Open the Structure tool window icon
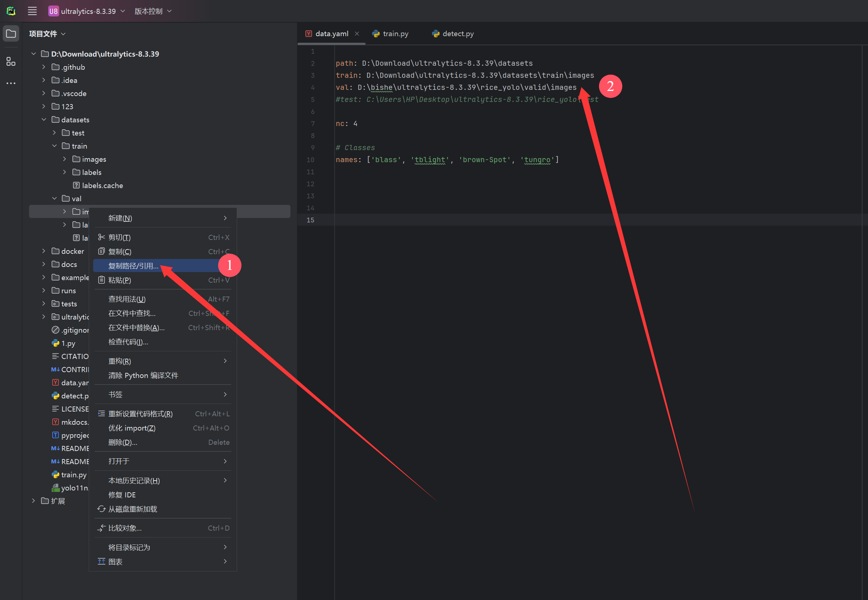 (11, 61)
